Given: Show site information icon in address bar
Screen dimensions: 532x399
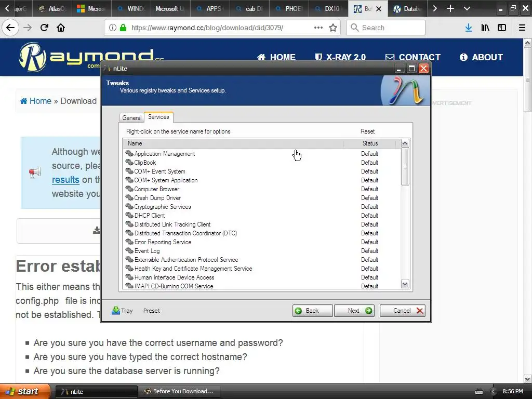Looking at the screenshot, I should point(113,28).
